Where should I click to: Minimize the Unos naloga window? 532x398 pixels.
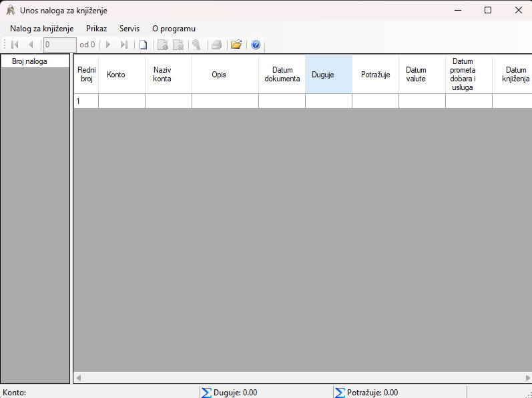[458, 10]
